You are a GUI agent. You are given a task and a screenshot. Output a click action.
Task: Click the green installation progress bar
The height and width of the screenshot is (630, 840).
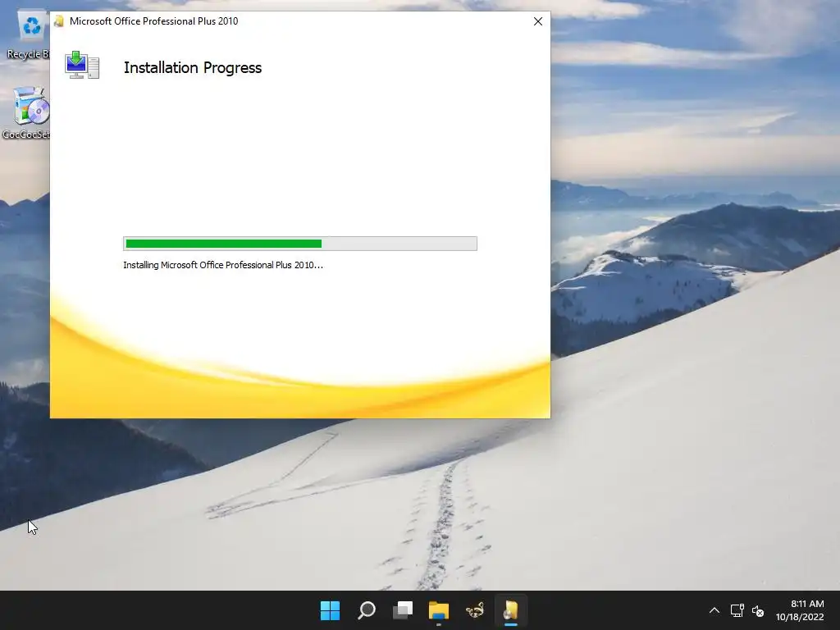pos(300,244)
